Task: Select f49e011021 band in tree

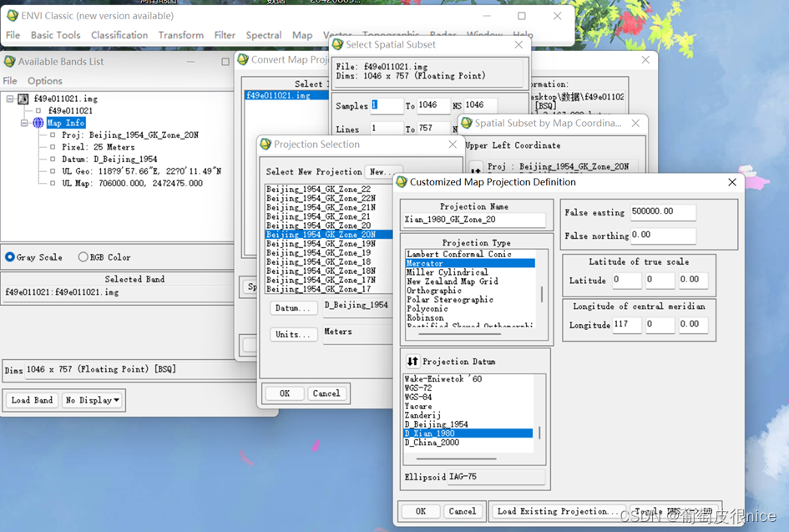Action: 70,111
